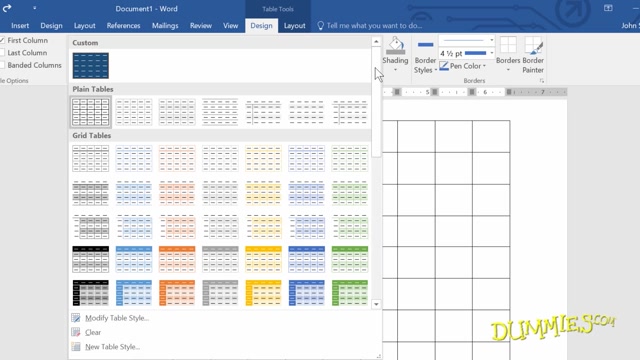This screenshot has width=640, height=360.
Task: Click the Border Styles icon
Action: pos(425,45)
